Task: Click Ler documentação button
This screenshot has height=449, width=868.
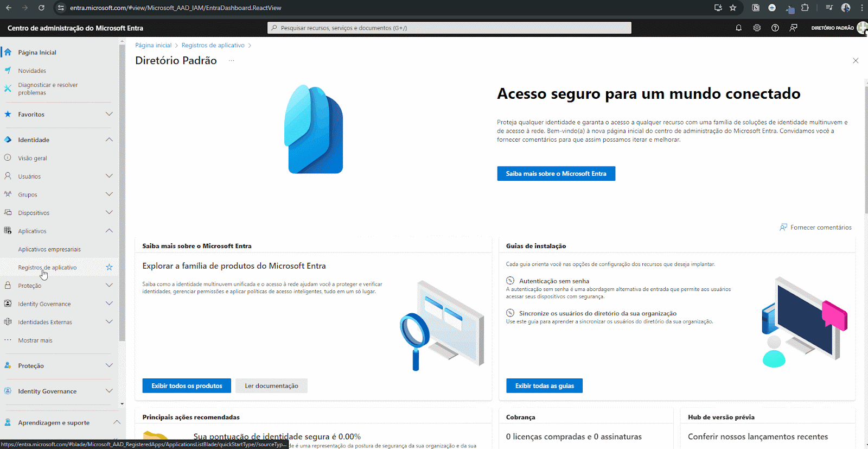Action: [271, 385]
